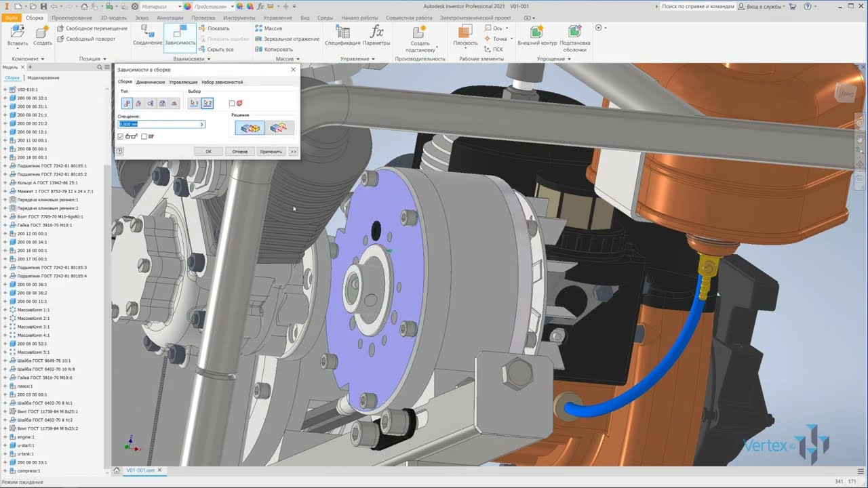Select the Angle constraint type icon

[x=138, y=104]
